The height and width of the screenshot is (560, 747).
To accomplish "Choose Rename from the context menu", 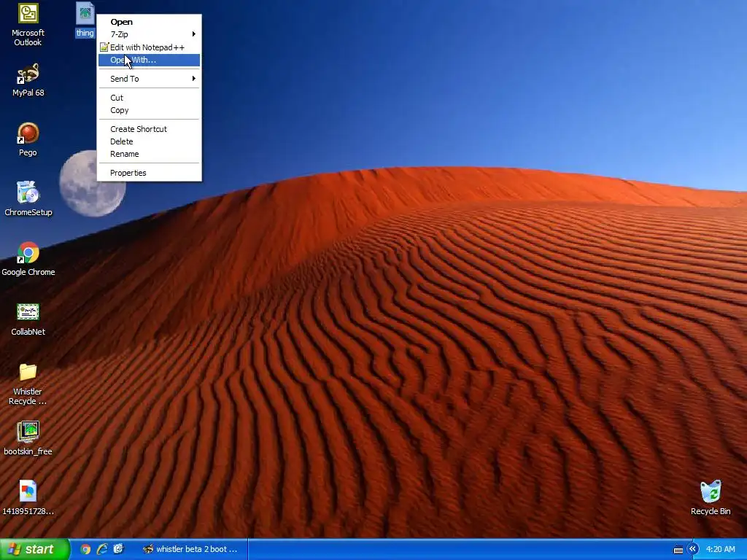I will tap(149, 154).
